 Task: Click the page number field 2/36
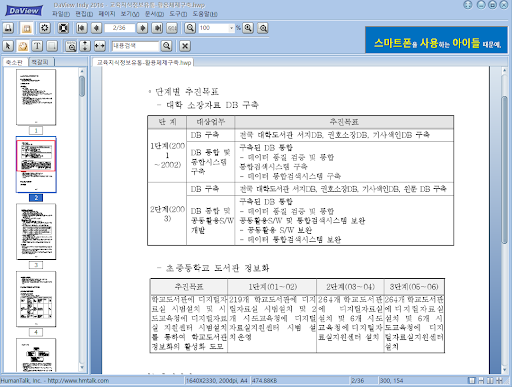click(119, 28)
